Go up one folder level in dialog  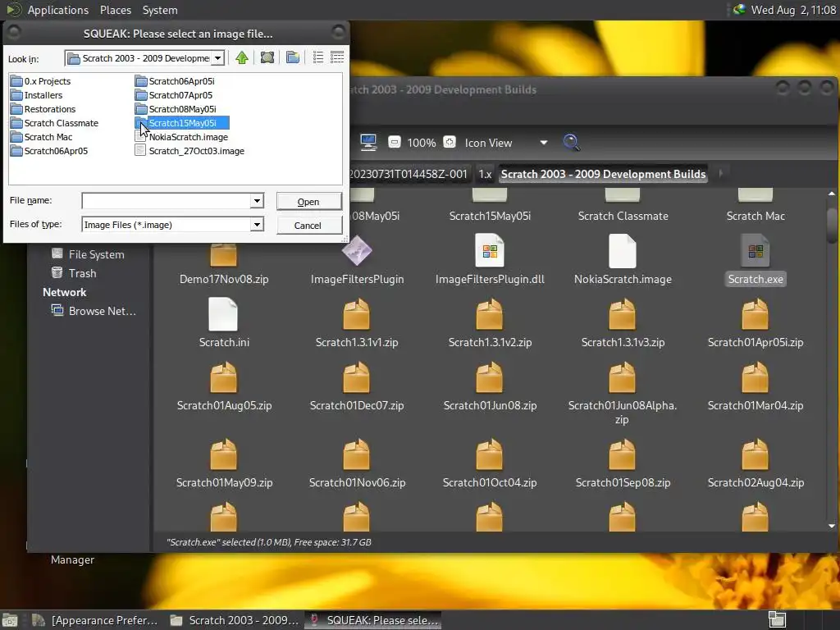[x=242, y=57]
